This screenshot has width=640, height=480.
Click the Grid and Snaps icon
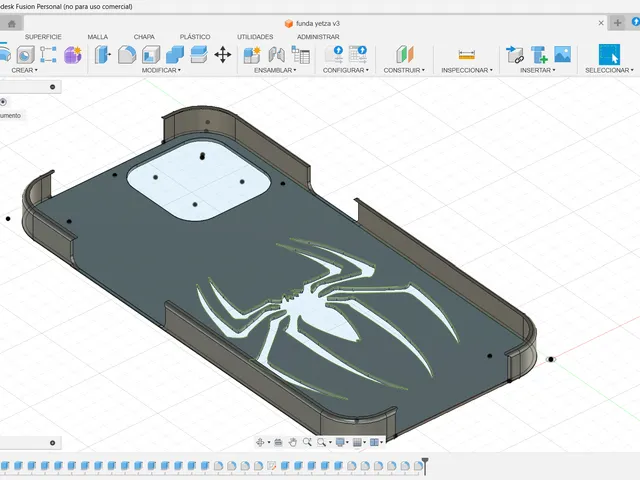point(357,442)
